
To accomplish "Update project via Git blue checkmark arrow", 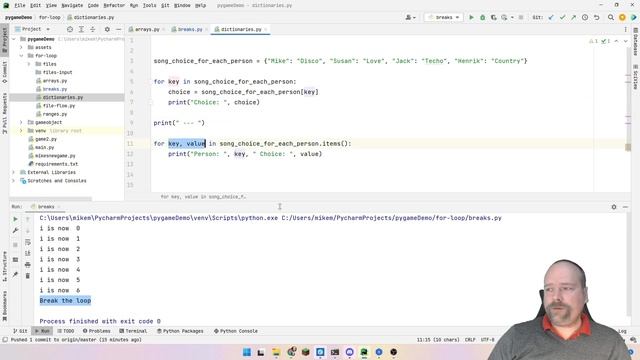I will [551, 18].
